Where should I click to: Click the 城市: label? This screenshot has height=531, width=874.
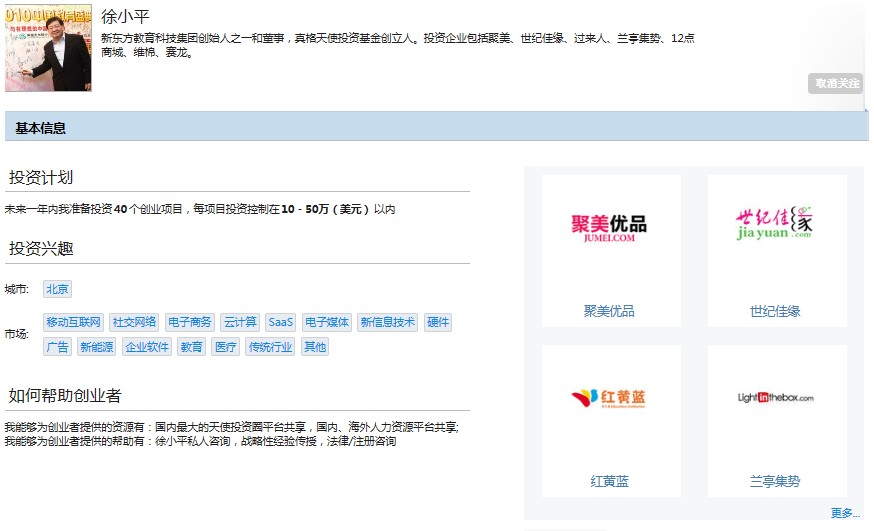point(17,289)
